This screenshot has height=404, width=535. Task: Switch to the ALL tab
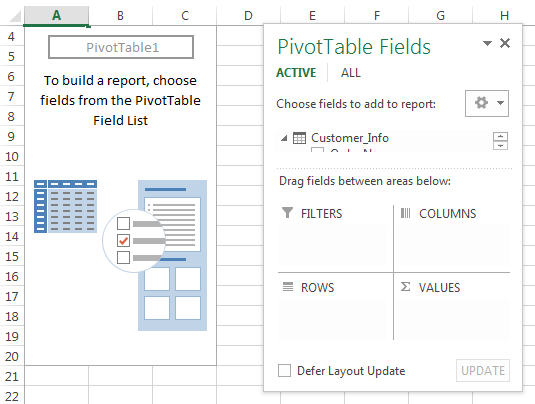350,73
